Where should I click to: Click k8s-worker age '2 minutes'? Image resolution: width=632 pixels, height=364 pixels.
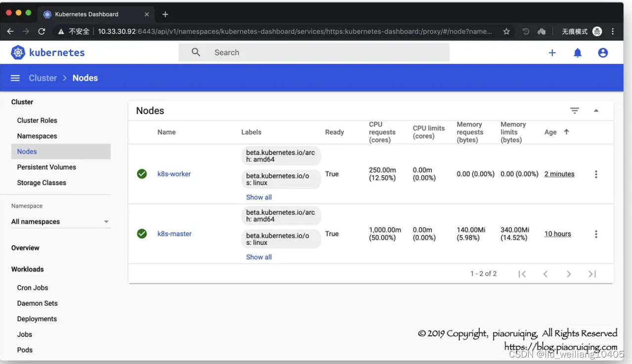559,174
